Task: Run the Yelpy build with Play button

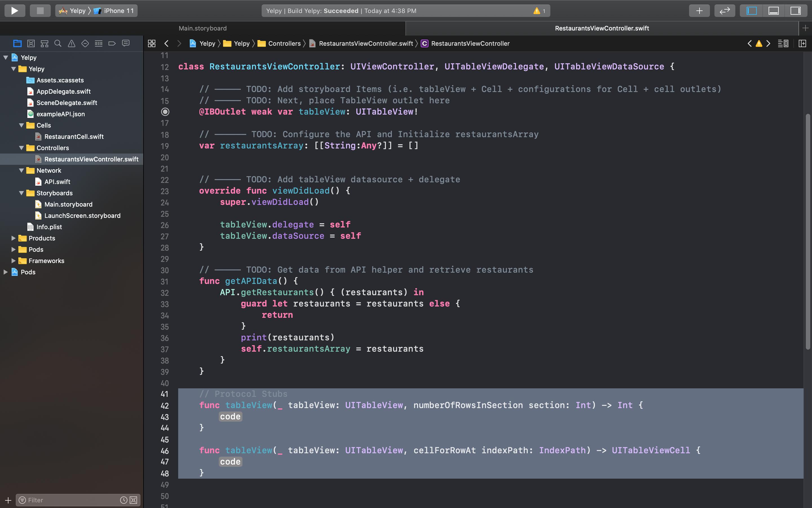Action: click(x=14, y=11)
